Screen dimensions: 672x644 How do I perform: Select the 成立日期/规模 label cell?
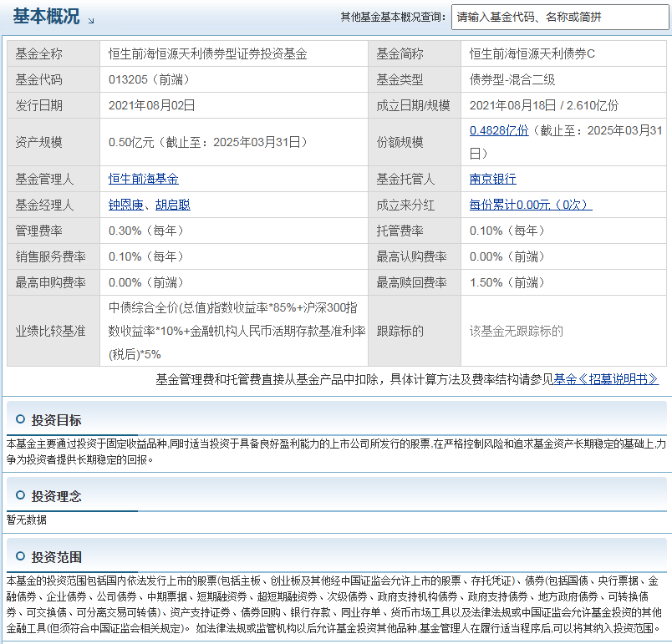tap(415, 105)
